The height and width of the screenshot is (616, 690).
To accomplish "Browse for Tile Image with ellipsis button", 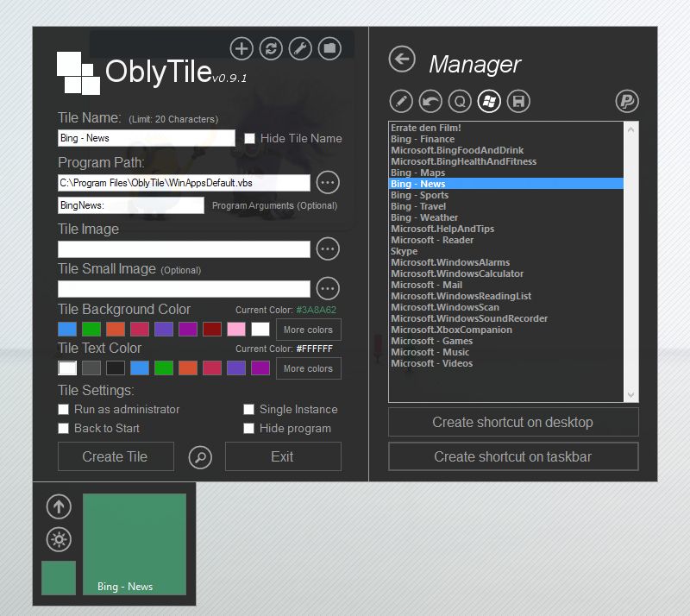I will [328, 248].
